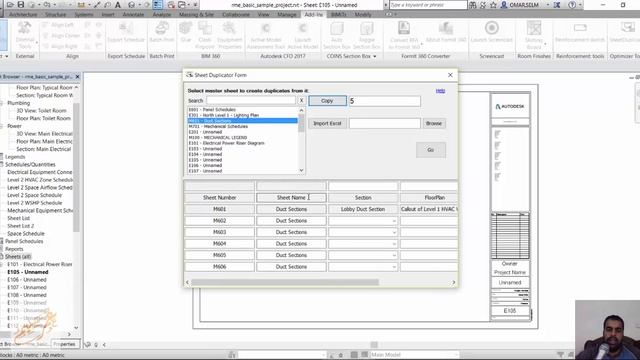Click the table's horizontal scrollbar in the dialog
This screenshot has height=360, width=640.
284,282
